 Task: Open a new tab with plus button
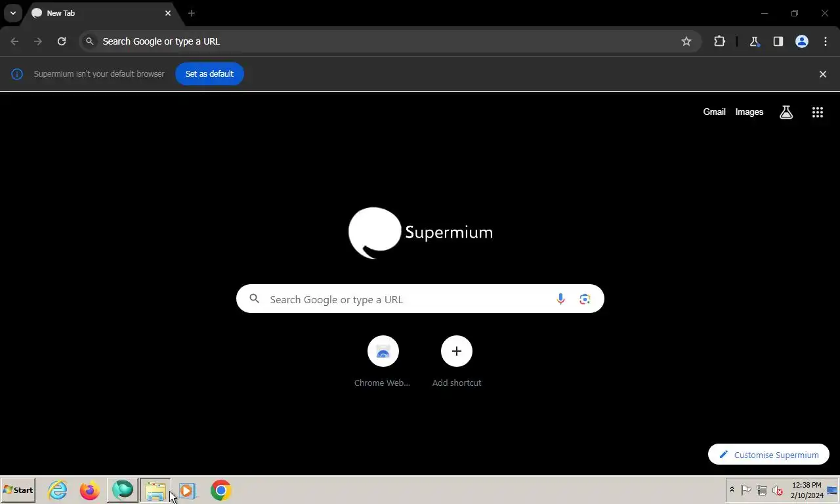[192, 13]
